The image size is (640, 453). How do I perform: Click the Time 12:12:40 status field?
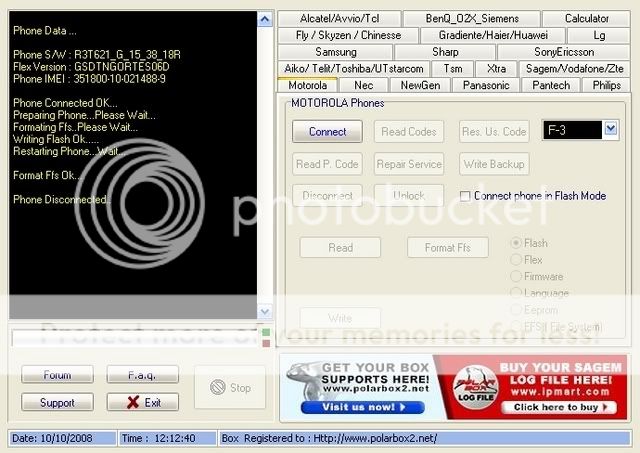click(167, 438)
